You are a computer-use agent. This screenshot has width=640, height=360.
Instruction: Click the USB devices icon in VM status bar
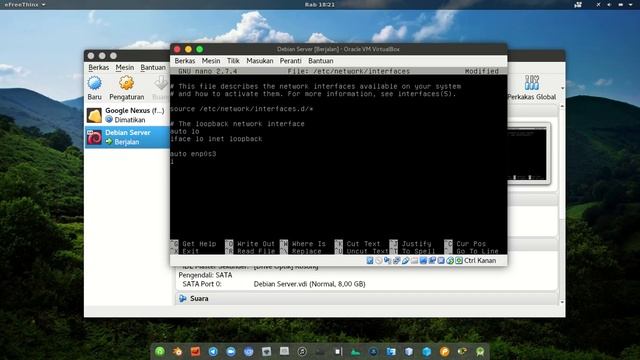[405, 260]
